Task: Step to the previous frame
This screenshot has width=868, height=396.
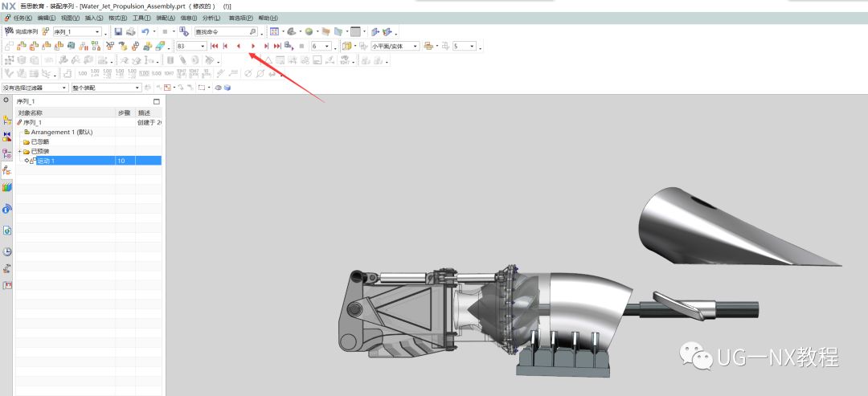Action: coord(225,46)
